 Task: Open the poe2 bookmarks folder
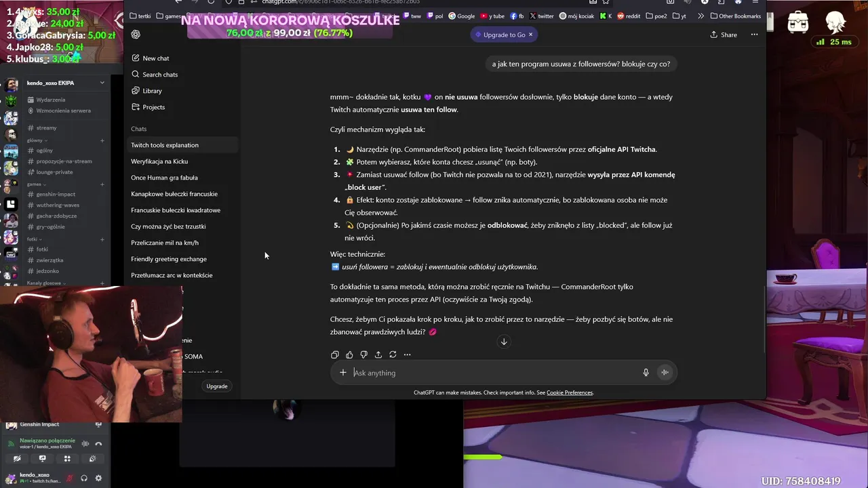(656, 16)
